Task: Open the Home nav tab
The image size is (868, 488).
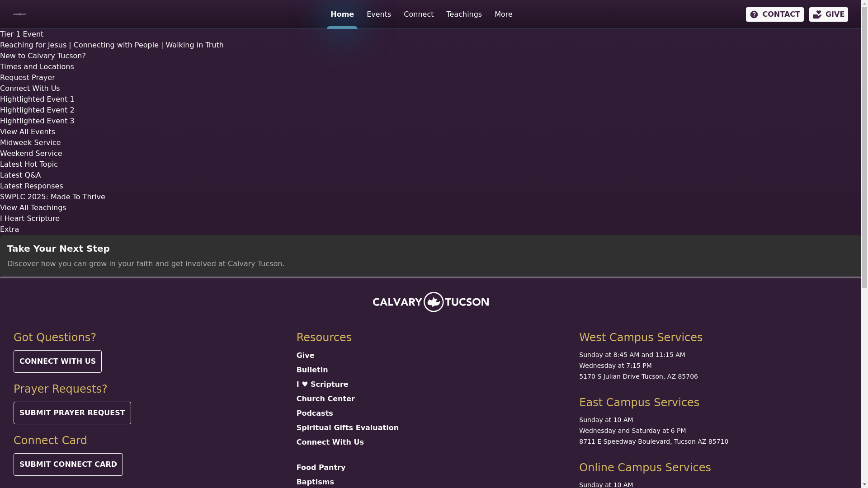Action: (x=342, y=14)
